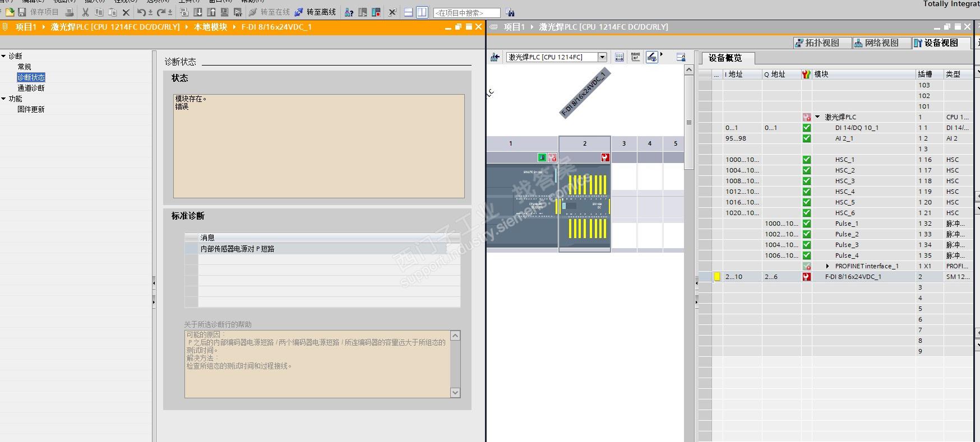Viewport: 980px width, 442px height.
Task: Open the small arrow next to zoom icon
Action: (662, 54)
